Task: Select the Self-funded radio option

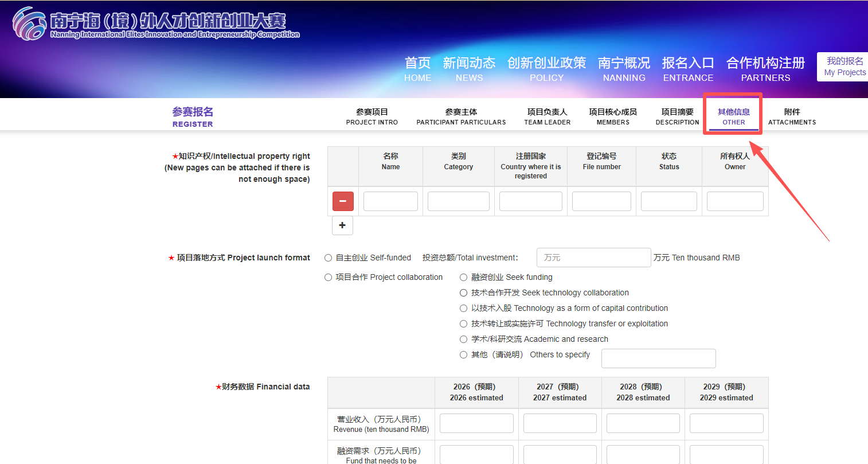Action: click(x=329, y=258)
